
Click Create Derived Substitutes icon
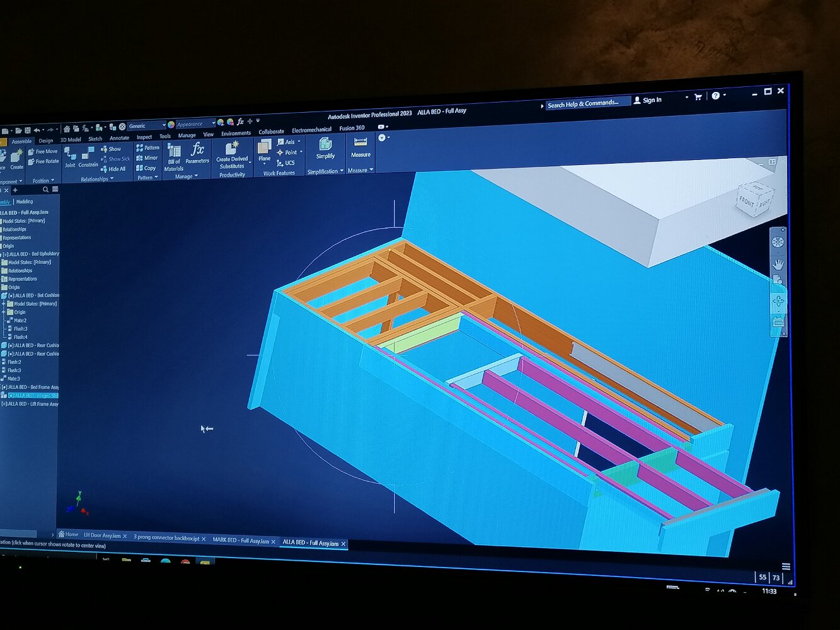click(x=232, y=150)
